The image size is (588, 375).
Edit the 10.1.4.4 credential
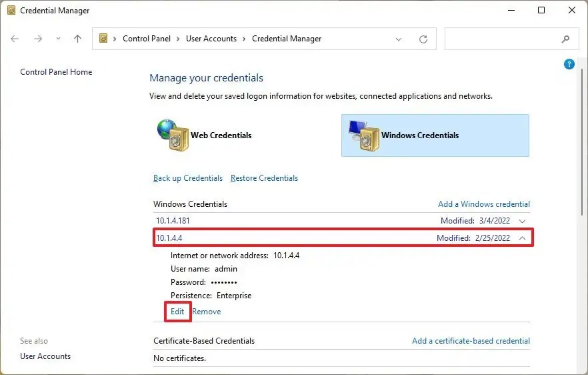click(x=177, y=312)
